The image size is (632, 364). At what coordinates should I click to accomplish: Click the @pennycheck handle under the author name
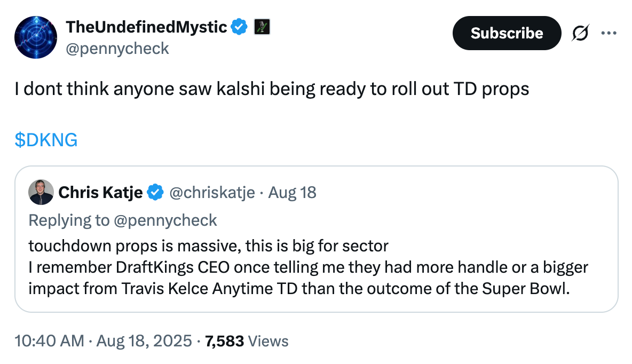(117, 49)
